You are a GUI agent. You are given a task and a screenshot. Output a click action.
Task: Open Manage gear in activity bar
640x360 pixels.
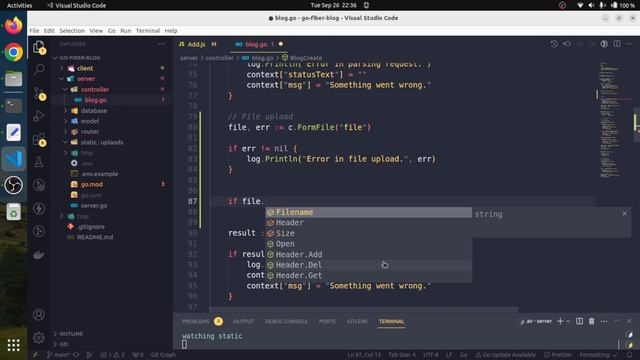(x=39, y=338)
